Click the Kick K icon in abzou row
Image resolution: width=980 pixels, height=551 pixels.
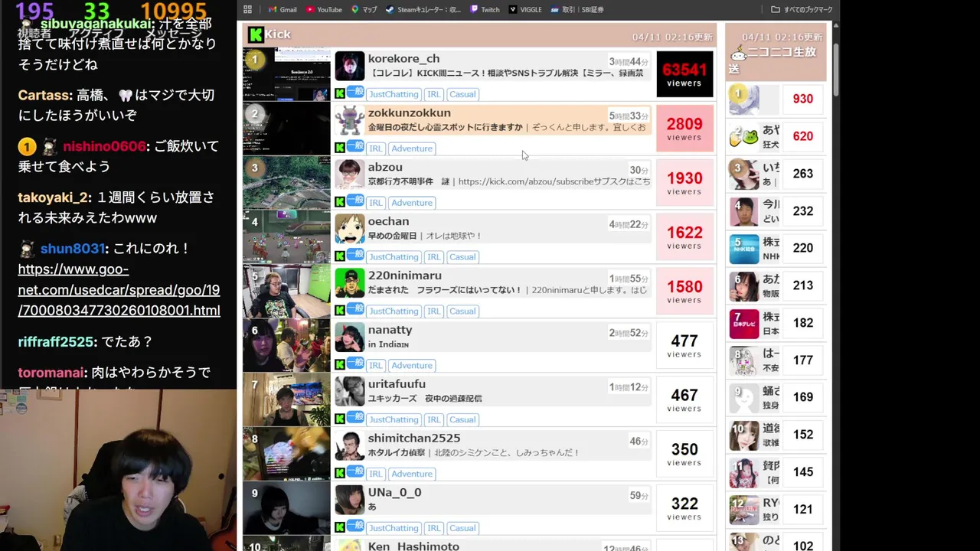pos(340,202)
